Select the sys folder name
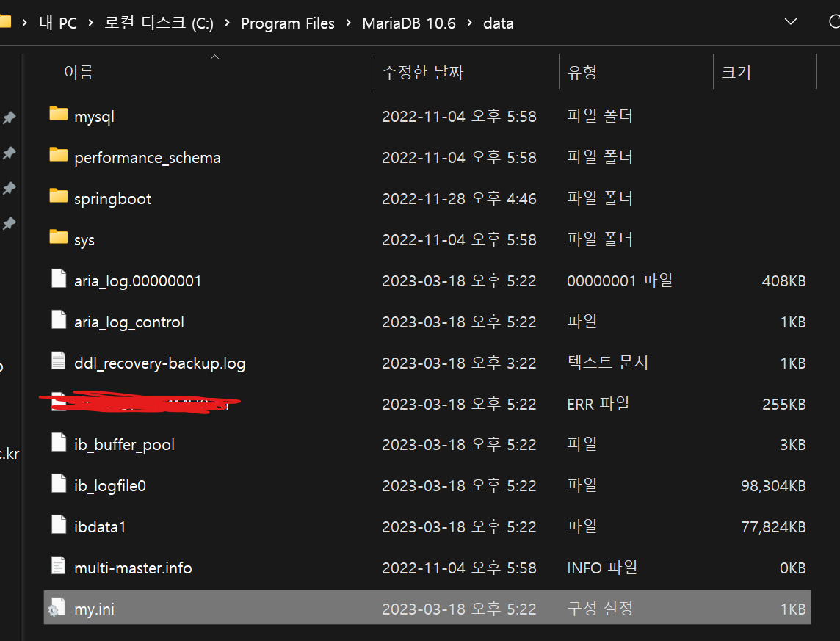This screenshot has width=840, height=641. pyautogui.click(x=84, y=240)
